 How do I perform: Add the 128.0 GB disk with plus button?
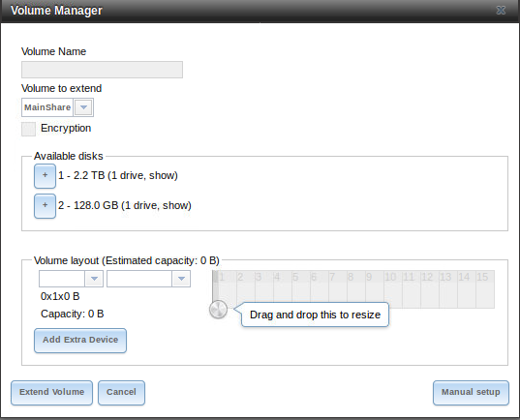[x=45, y=206]
